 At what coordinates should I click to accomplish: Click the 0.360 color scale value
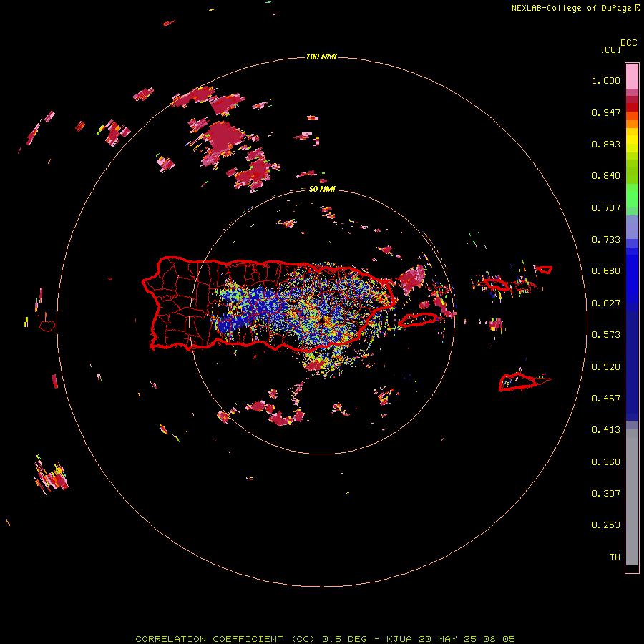(x=606, y=462)
